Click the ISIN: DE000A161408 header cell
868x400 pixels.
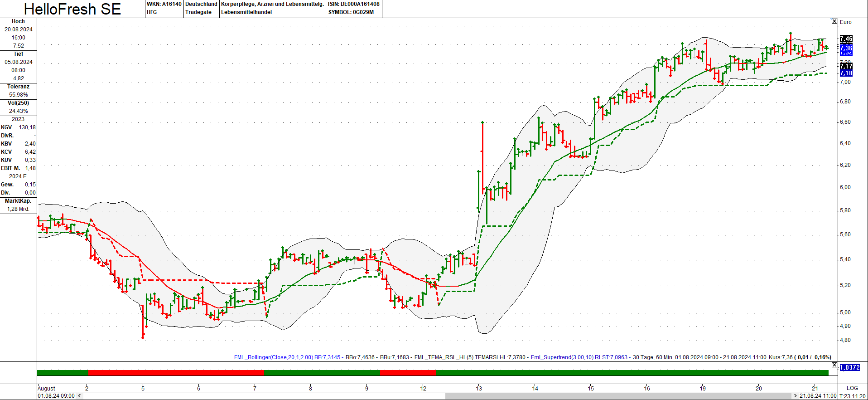pos(354,4)
